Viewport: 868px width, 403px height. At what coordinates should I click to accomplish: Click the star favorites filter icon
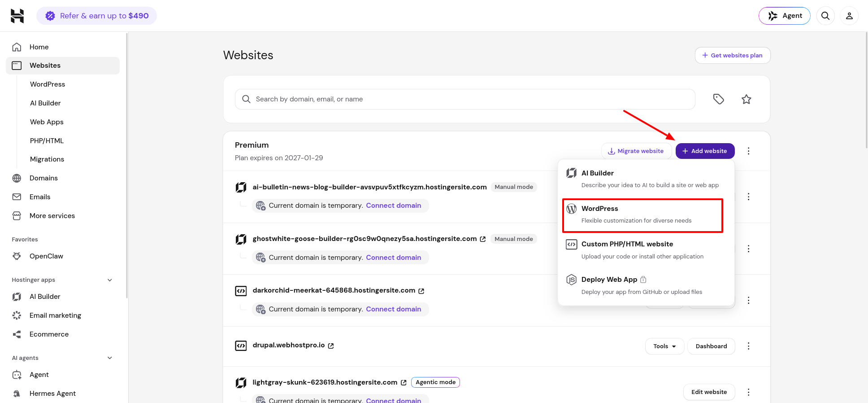coord(746,99)
